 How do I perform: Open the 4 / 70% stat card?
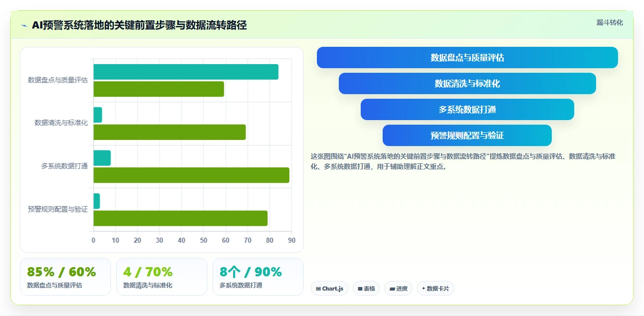tap(162, 277)
